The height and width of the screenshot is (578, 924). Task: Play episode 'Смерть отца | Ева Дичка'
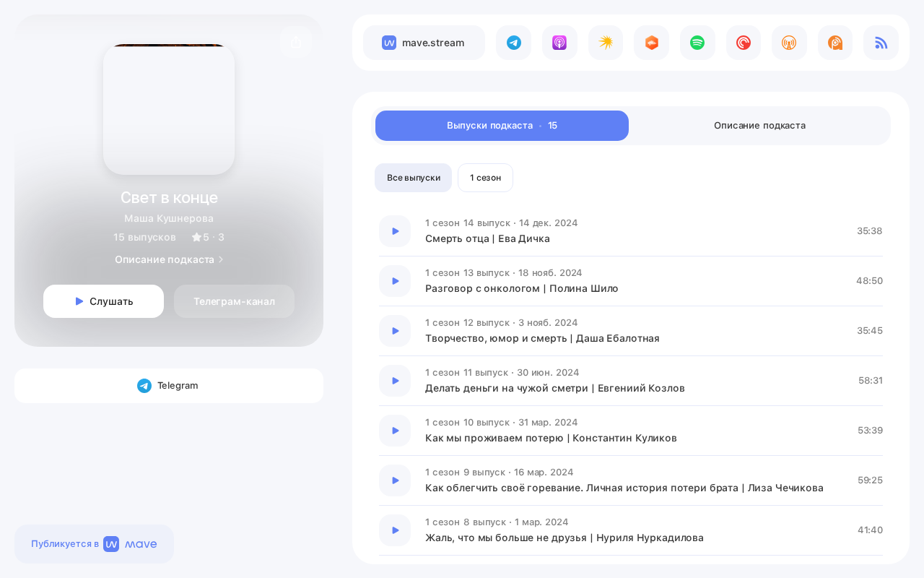[x=395, y=231]
